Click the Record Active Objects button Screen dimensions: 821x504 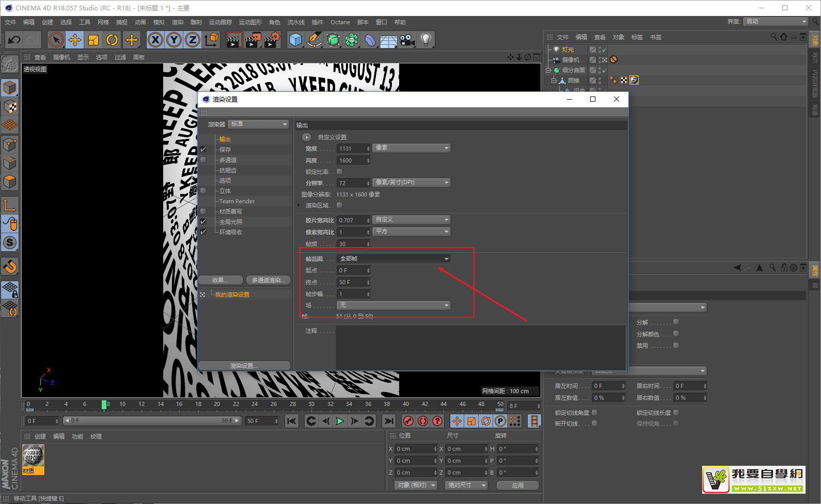point(408,421)
